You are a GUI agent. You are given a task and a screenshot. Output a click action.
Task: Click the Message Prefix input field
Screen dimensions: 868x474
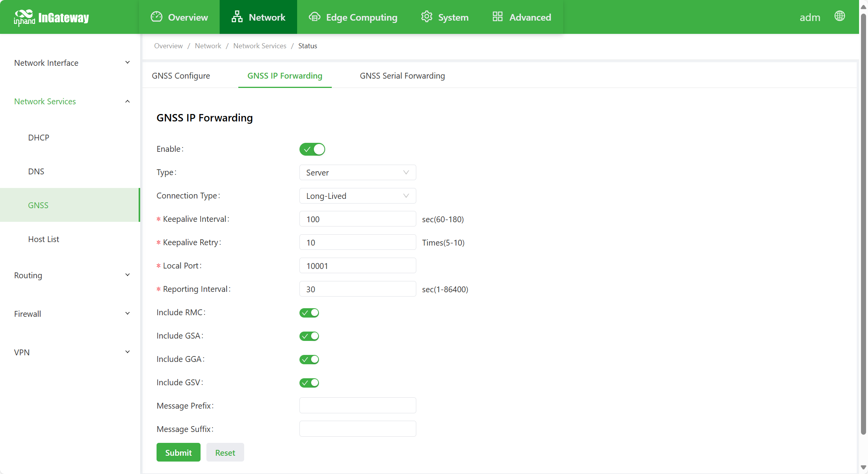tap(357, 405)
